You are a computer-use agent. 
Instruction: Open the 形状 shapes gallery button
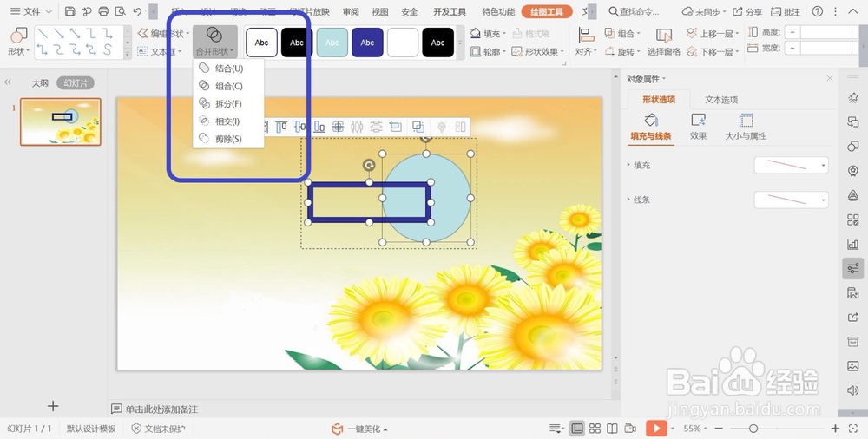click(x=18, y=42)
